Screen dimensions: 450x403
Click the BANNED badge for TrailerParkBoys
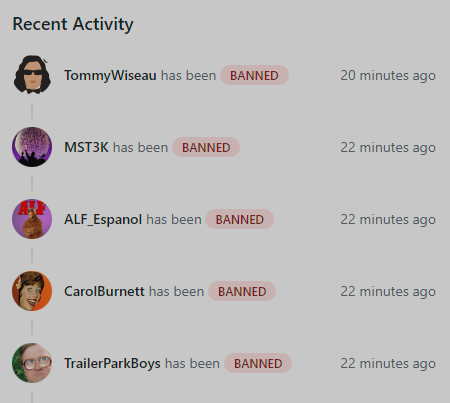coord(258,363)
